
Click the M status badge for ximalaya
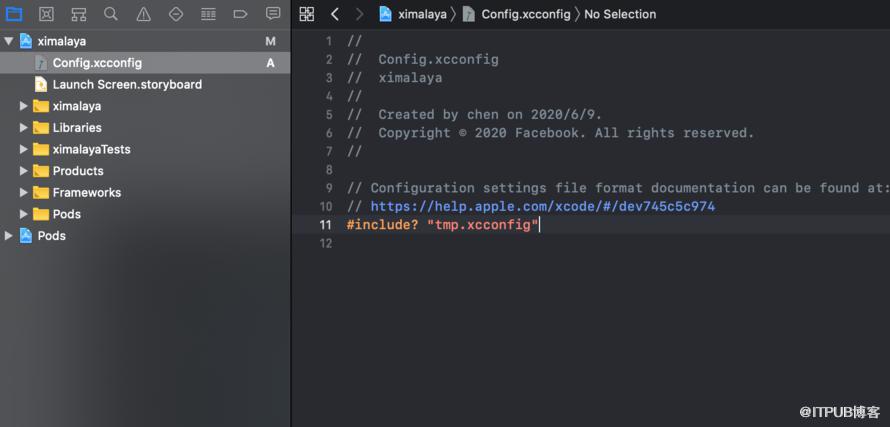[x=270, y=41]
